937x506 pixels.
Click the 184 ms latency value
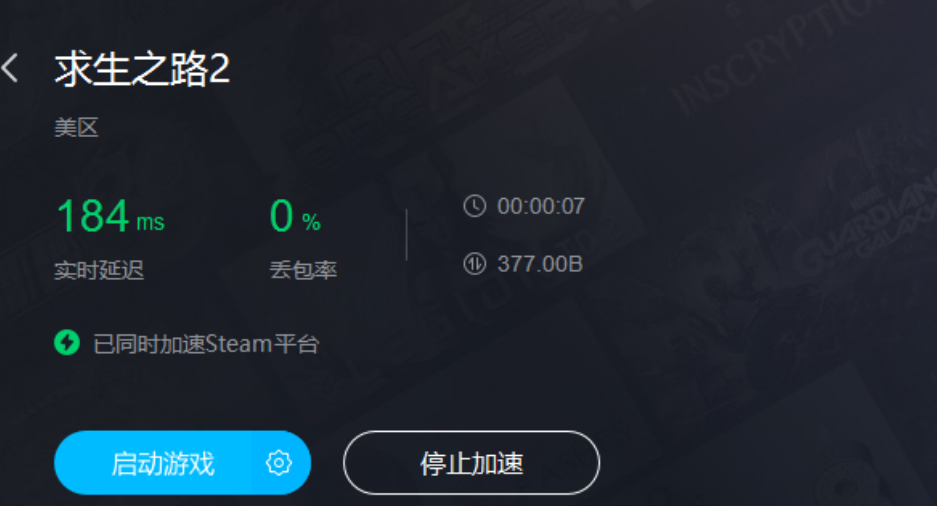click(110, 216)
